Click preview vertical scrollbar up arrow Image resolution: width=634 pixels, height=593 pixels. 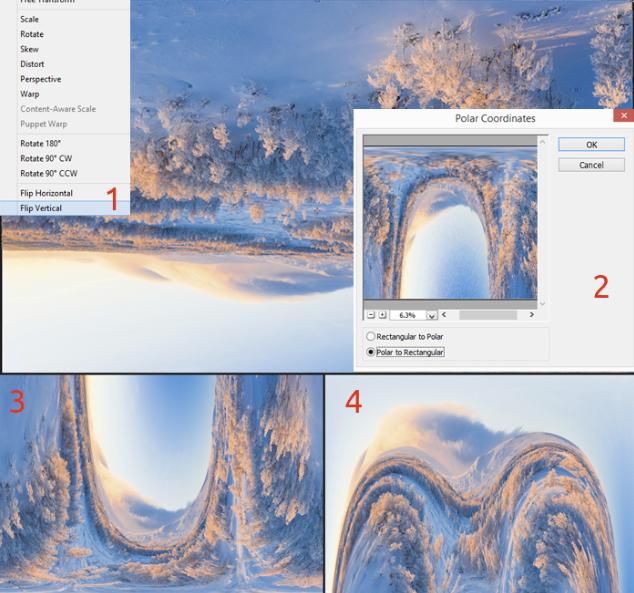tap(543, 141)
